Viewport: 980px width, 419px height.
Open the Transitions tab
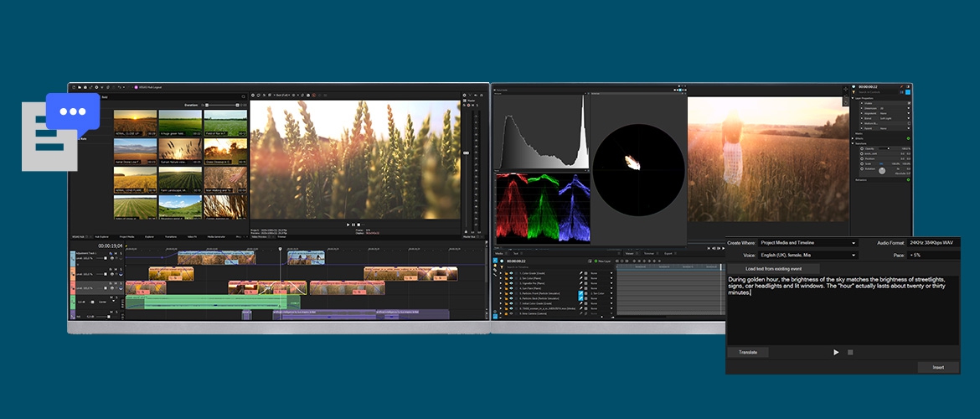[171, 236]
